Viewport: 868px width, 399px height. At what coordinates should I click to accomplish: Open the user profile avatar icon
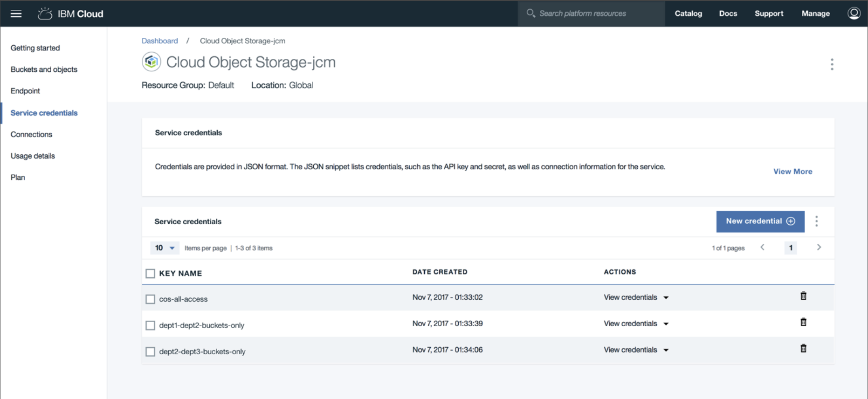click(x=854, y=13)
